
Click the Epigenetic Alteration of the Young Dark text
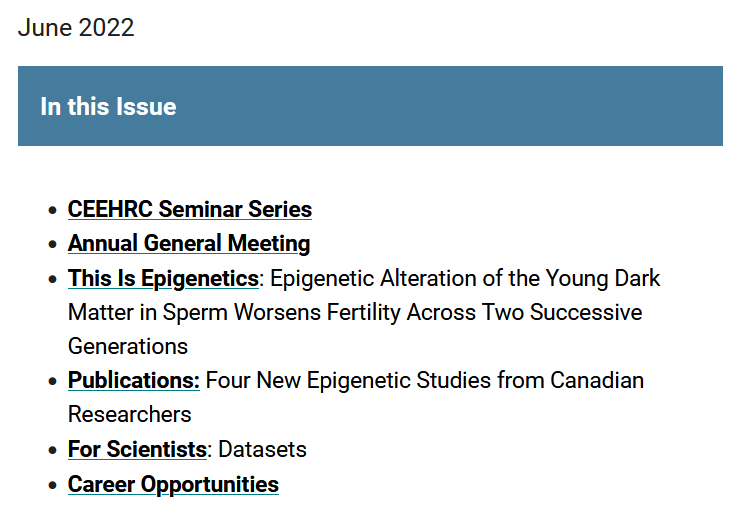pyautogui.click(x=465, y=278)
